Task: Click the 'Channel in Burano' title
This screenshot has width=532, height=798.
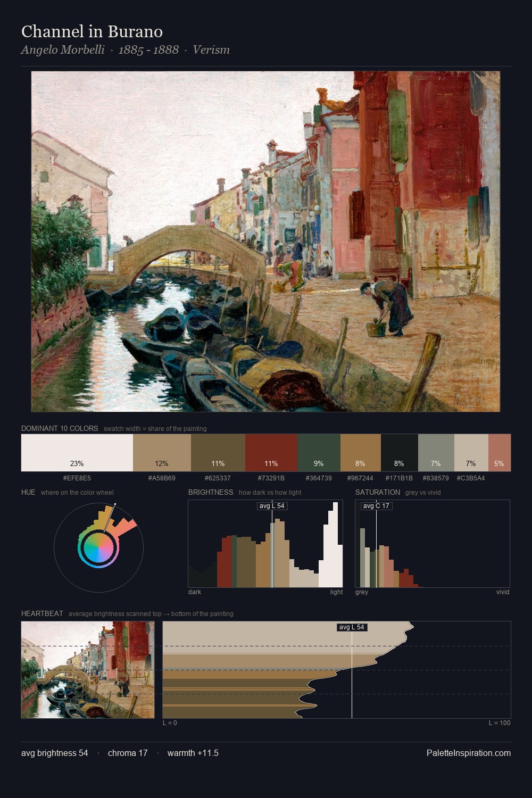Action: [92, 31]
